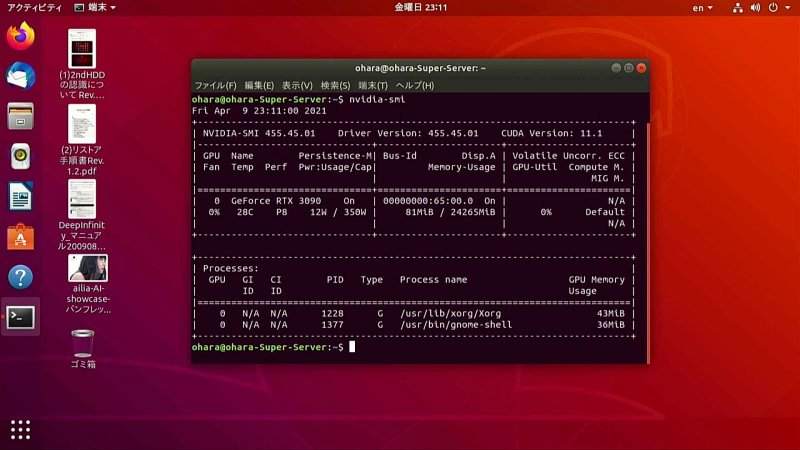
Task: Close the terminal window
Action: point(641,68)
